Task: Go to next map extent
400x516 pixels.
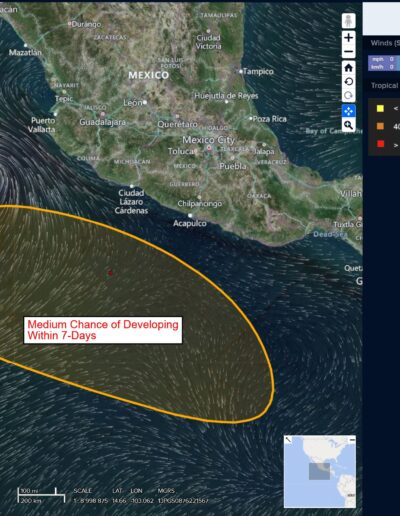Action: [x=349, y=96]
